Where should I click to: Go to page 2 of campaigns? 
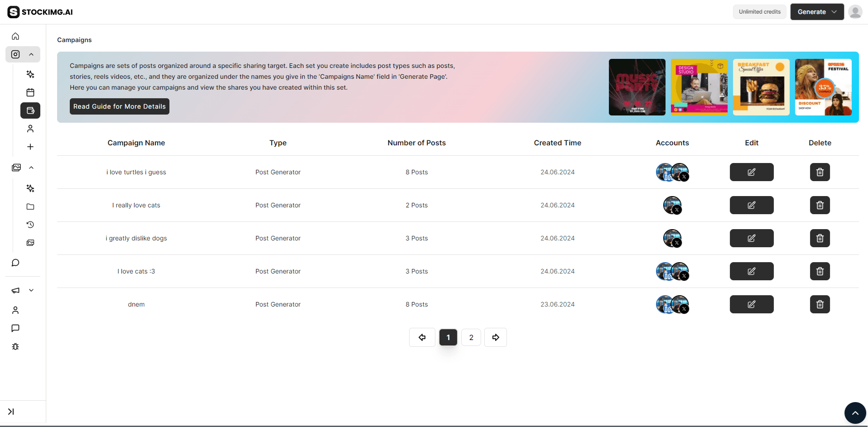[471, 337]
